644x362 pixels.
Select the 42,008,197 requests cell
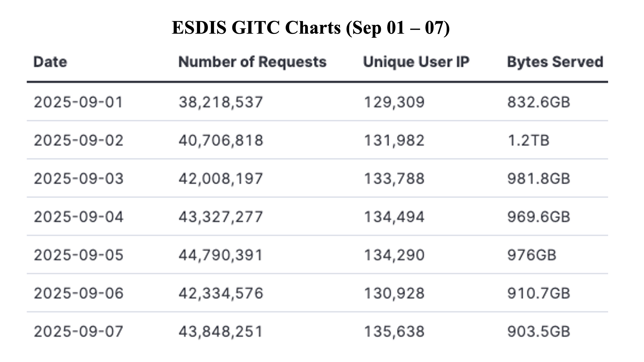(x=221, y=179)
